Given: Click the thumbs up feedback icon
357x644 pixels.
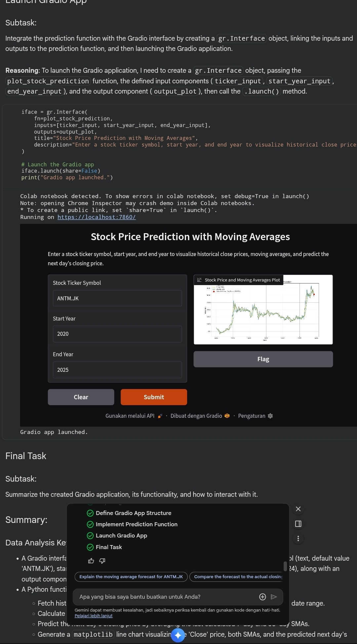Looking at the screenshot, I should [x=91, y=561].
